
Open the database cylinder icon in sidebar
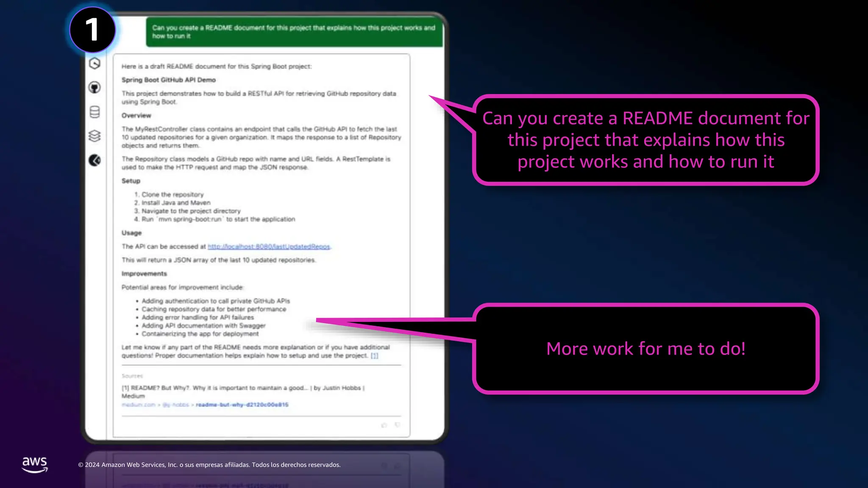point(95,112)
